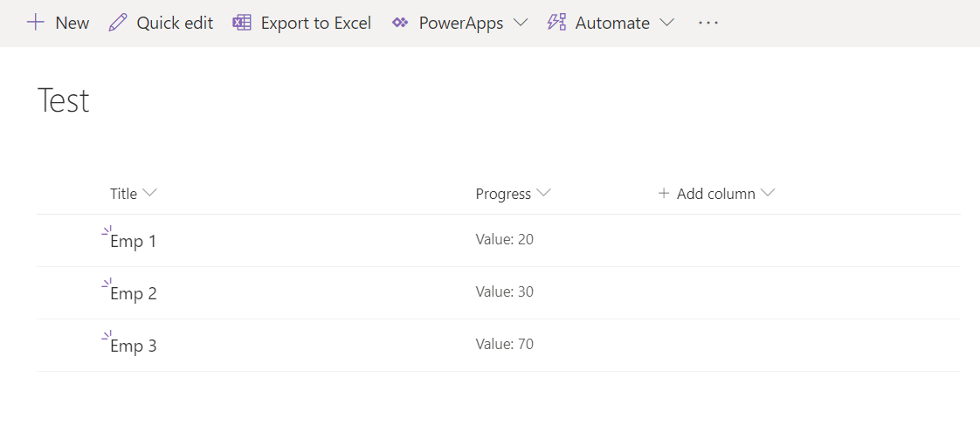Click the Excel icon in the toolbar
The image size is (980, 425).
tap(242, 23)
